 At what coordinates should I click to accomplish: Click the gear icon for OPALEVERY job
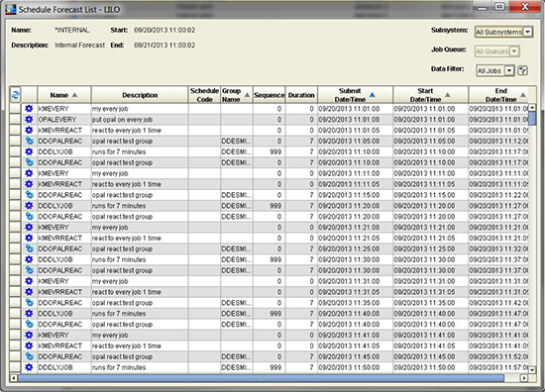coord(29,120)
